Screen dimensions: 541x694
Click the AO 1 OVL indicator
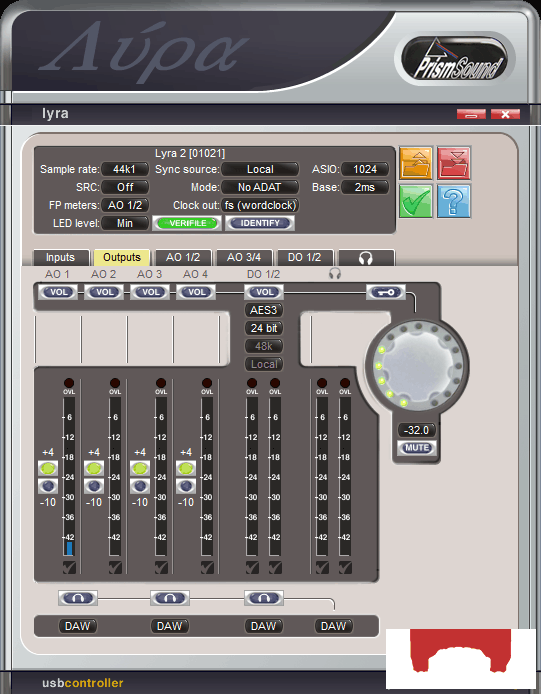click(x=69, y=383)
